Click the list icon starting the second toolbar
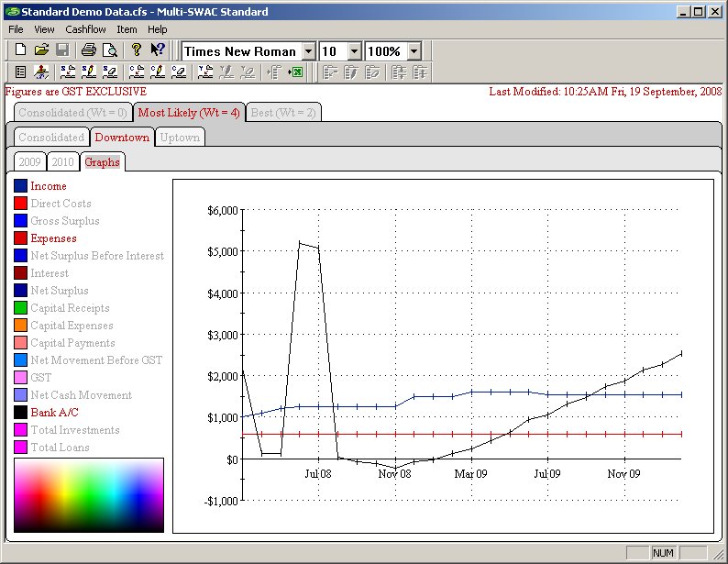The width and height of the screenshot is (728, 564). coord(20,72)
